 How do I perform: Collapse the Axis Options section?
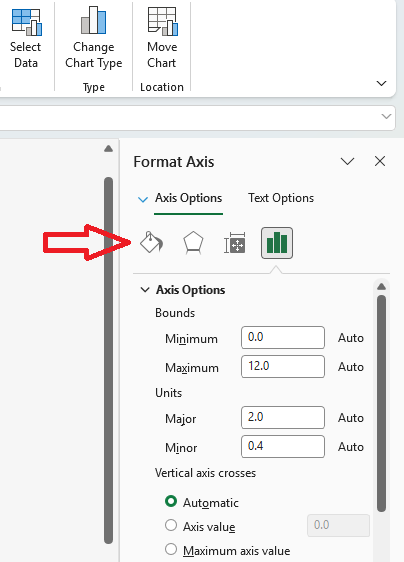[x=145, y=290]
